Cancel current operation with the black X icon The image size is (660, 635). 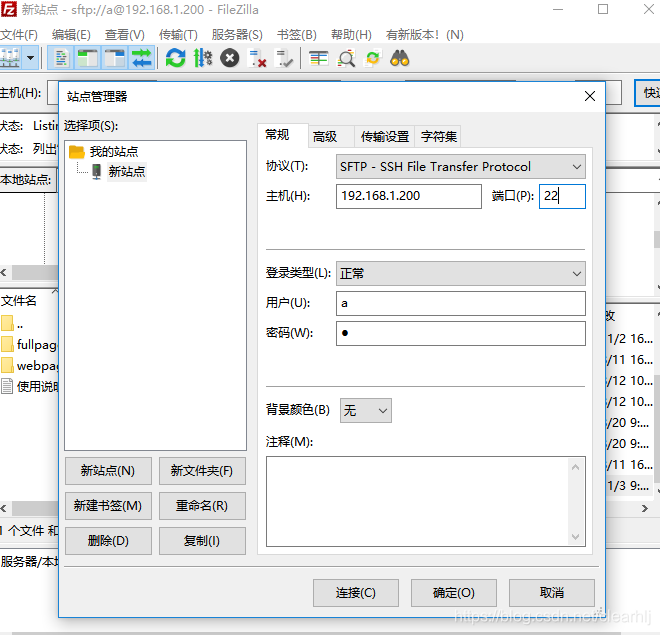click(230, 58)
